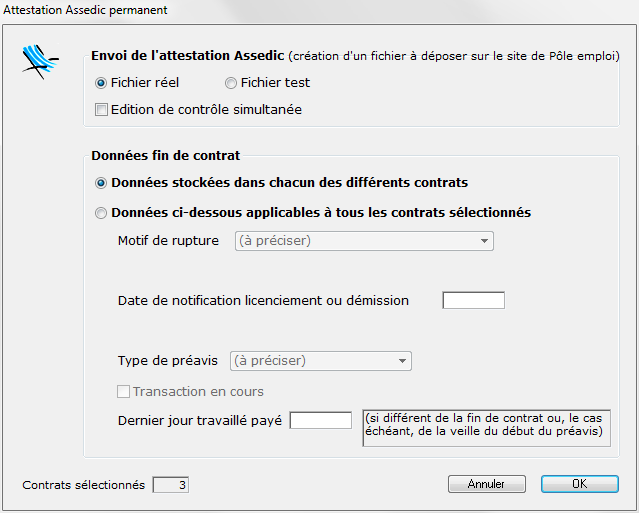
Task: Click the Type de préavis label text
Action: point(167,361)
